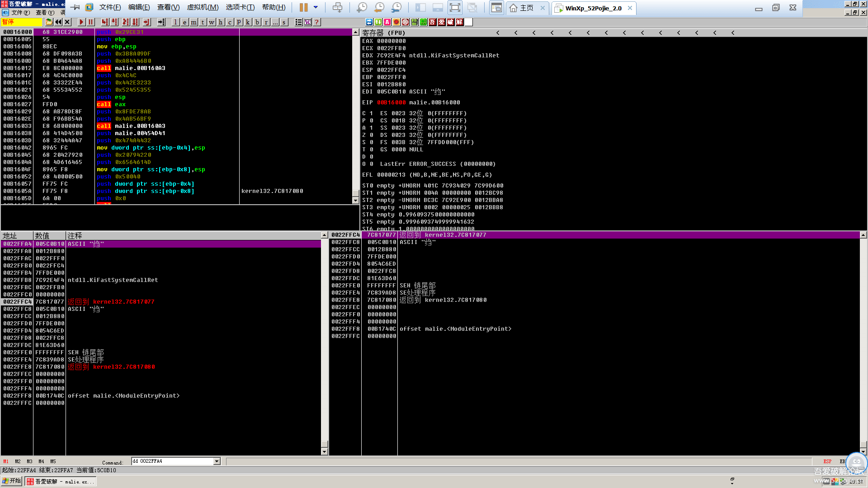Screen dimensions: 868x488
Task: Click the M1 memory bookmark button
Action: 6,462
